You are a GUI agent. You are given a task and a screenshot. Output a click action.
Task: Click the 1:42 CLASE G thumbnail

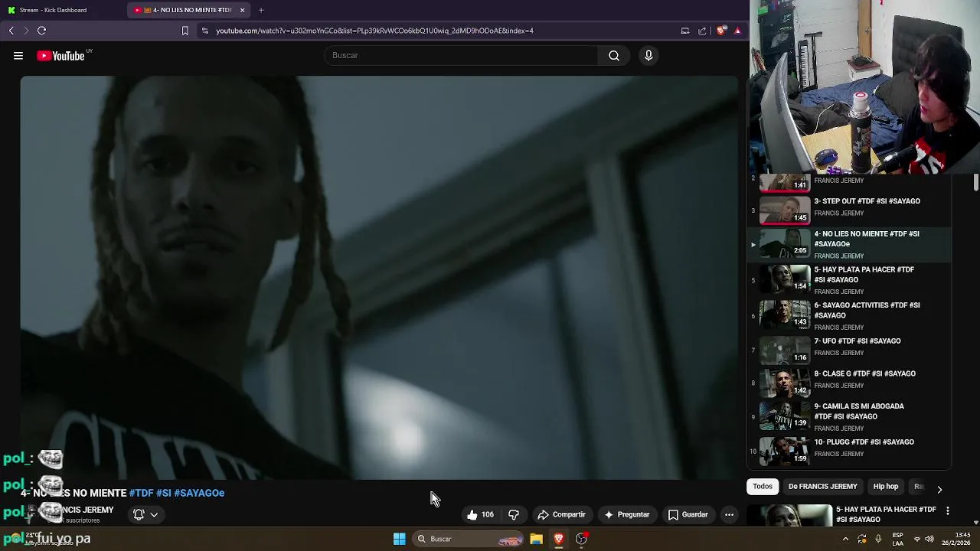click(784, 382)
